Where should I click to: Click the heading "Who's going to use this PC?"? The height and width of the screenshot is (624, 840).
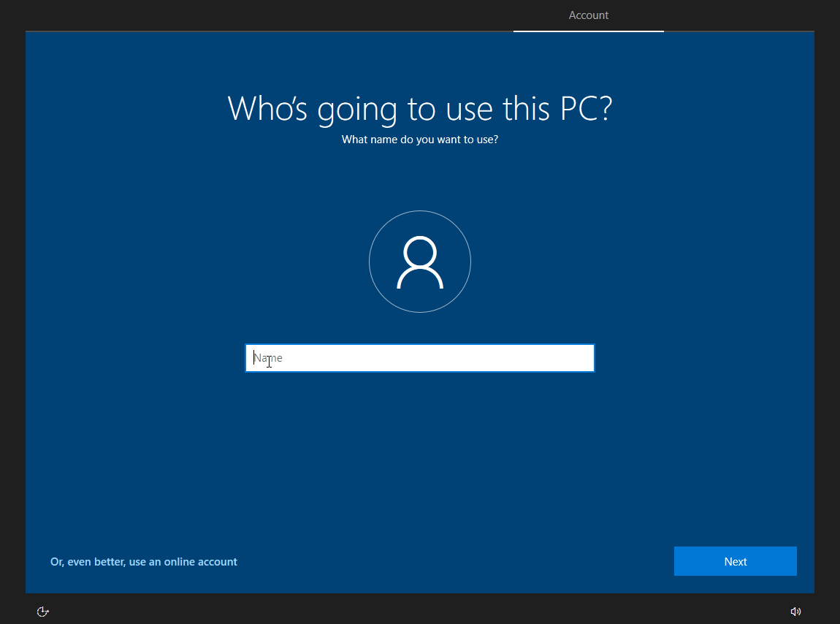coord(420,109)
